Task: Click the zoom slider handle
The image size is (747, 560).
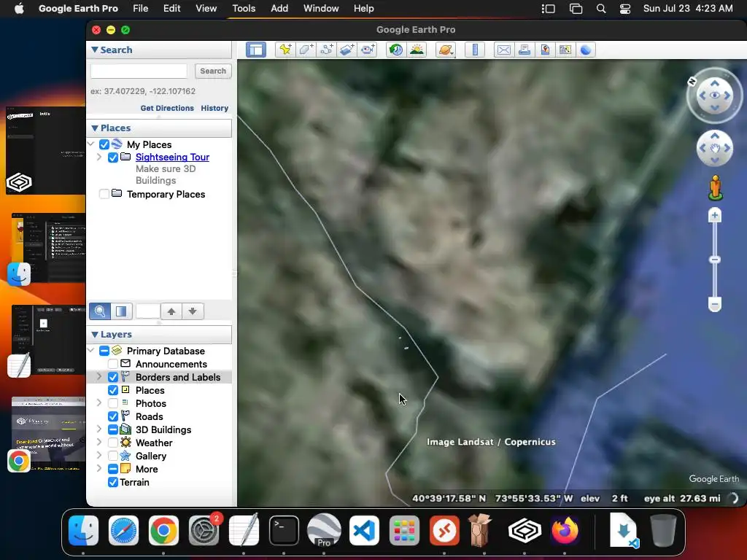Action: (715, 260)
